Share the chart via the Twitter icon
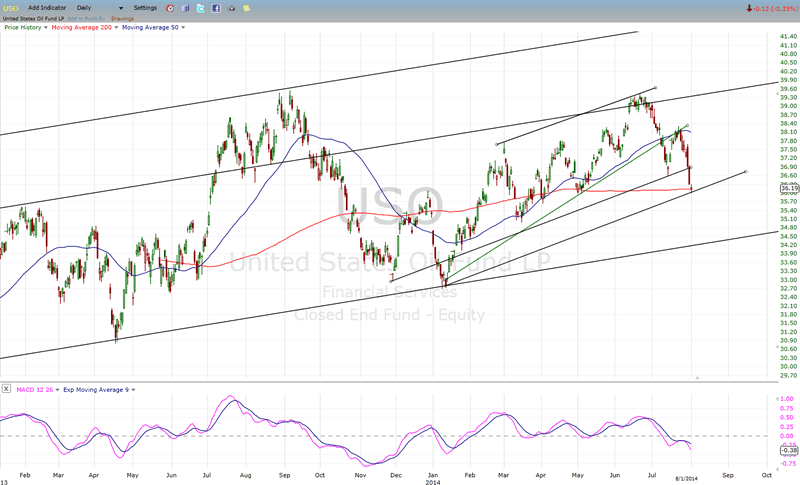Screen dimensions: 800x485 [x=201, y=8]
